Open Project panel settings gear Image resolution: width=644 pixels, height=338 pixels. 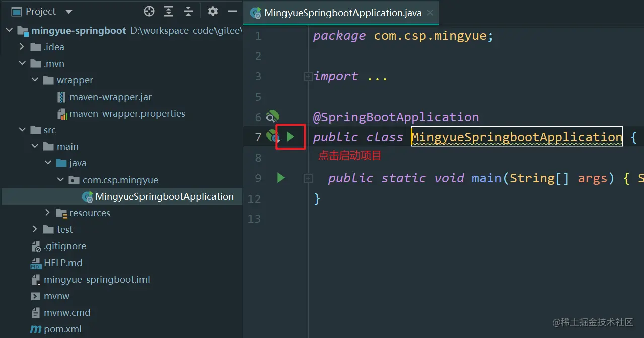coord(213,11)
